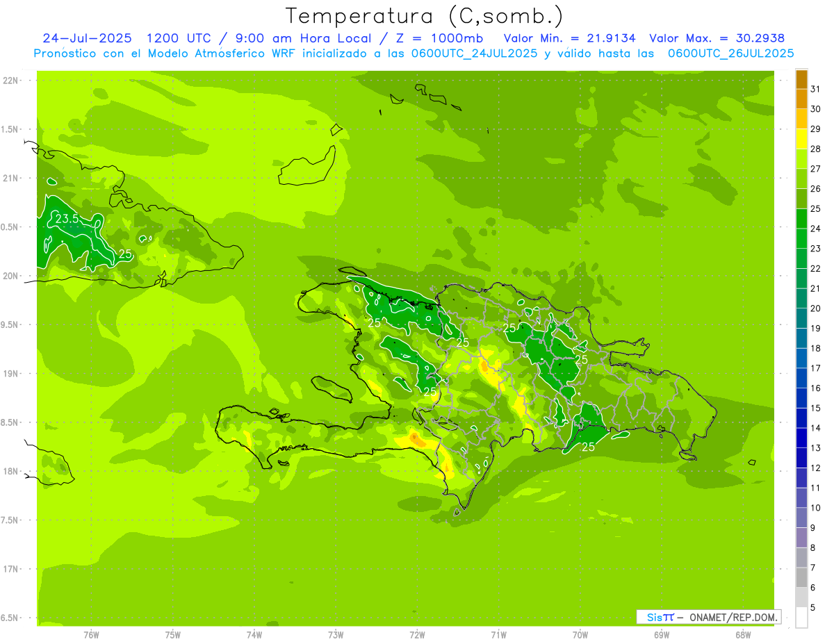Click the '76W' longitude label
The height and width of the screenshot is (644, 834).
pyautogui.click(x=91, y=635)
